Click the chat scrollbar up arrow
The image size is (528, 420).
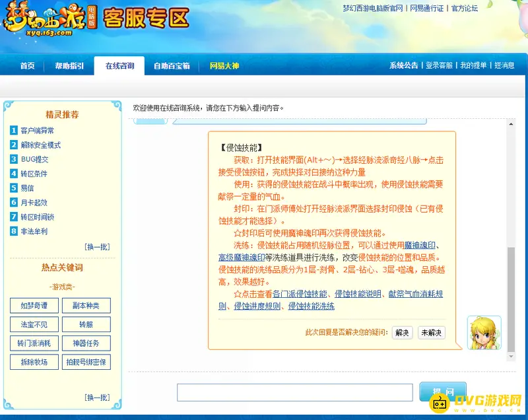click(511, 124)
